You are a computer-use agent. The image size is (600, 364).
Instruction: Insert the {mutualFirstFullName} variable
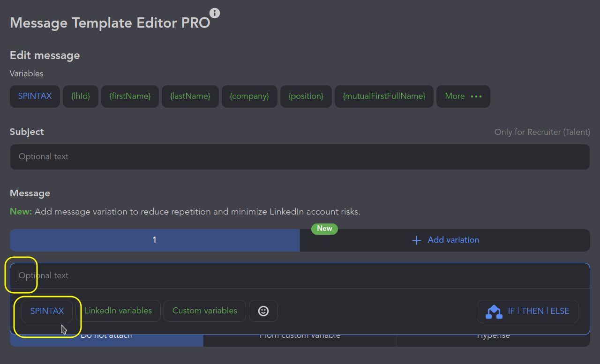(x=384, y=97)
